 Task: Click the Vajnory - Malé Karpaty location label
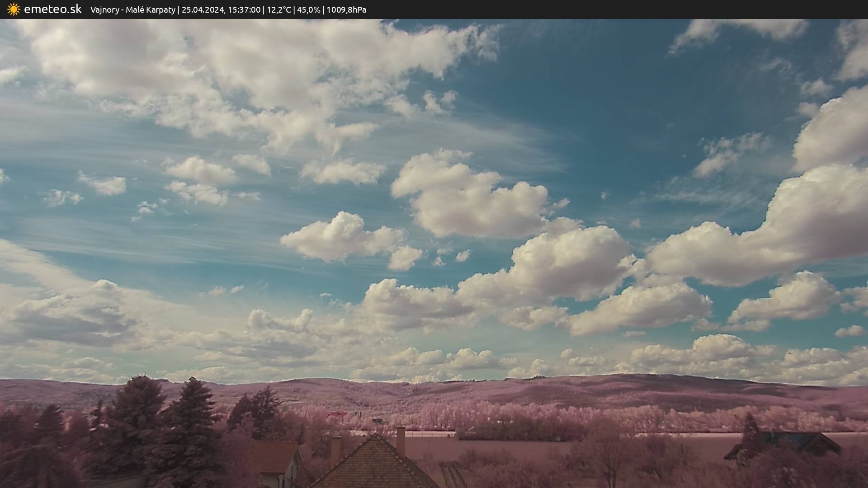click(132, 10)
